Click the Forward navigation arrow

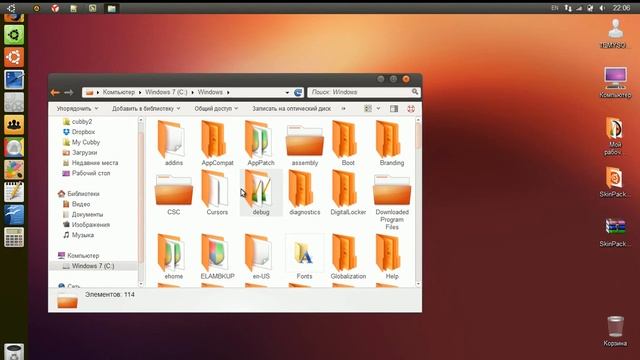point(69,93)
